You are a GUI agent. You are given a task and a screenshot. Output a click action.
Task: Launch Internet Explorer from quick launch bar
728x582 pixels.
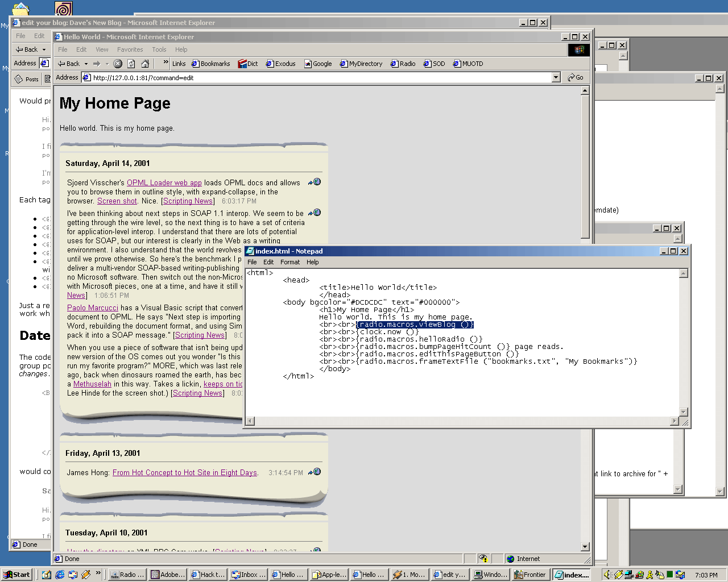click(60, 575)
